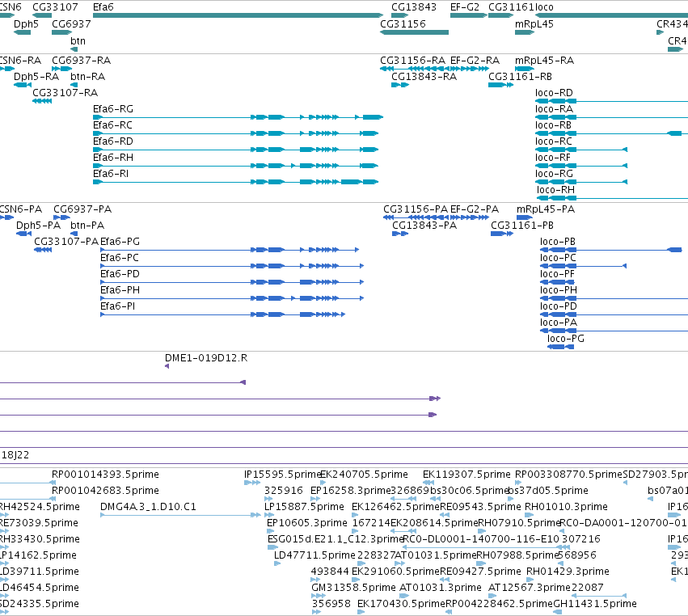Image resolution: width=688 pixels, height=616 pixels.
Task: Click CG6937-PA protein label
Action: tap(82, 209)
